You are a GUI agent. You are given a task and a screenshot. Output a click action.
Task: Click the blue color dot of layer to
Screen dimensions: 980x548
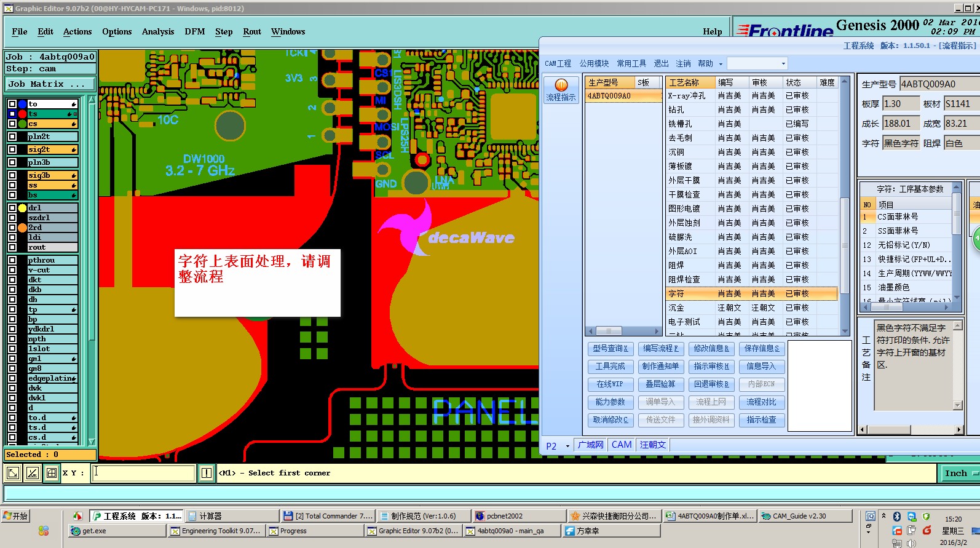[x=23, y=104]
